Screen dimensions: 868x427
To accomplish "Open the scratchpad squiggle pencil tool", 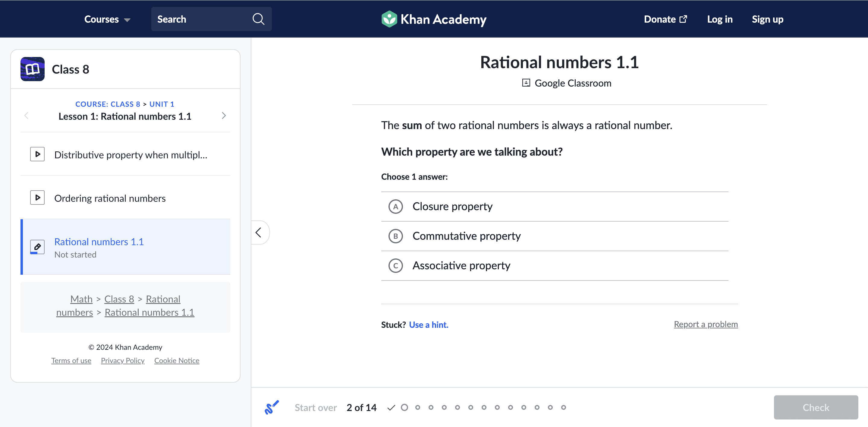I will pos(272,407).
